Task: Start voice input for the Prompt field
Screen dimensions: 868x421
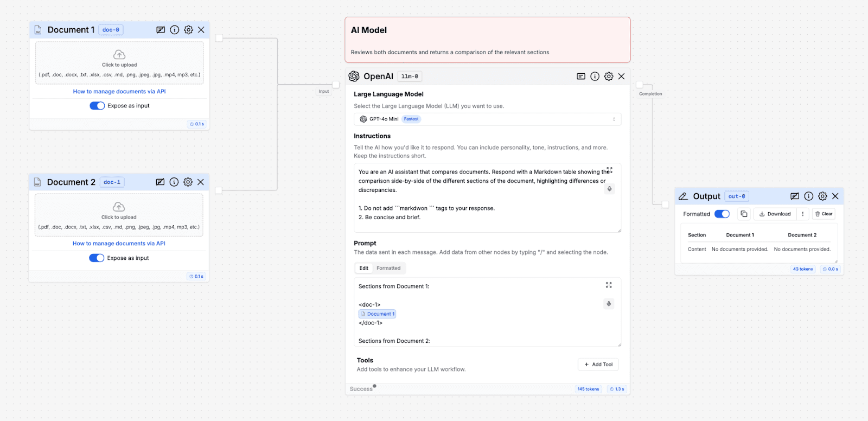Action: [609, 304]
